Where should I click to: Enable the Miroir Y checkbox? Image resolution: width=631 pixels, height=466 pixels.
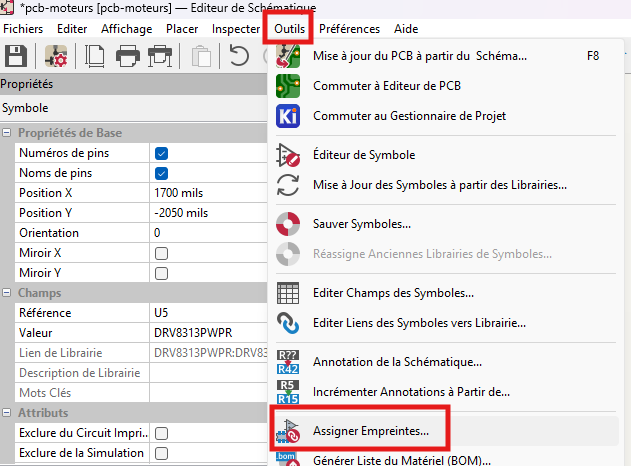tap(161, 273)
